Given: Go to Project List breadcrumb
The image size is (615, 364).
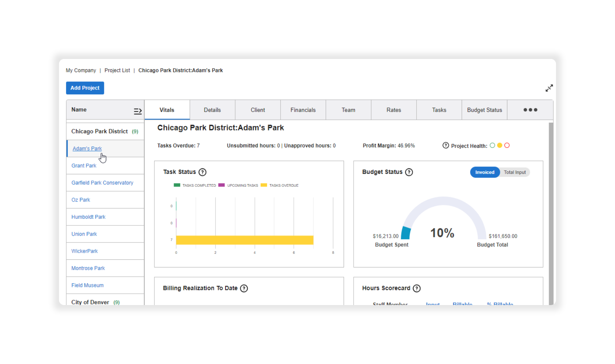Looking at the screenshot, I should click(117, 70).
